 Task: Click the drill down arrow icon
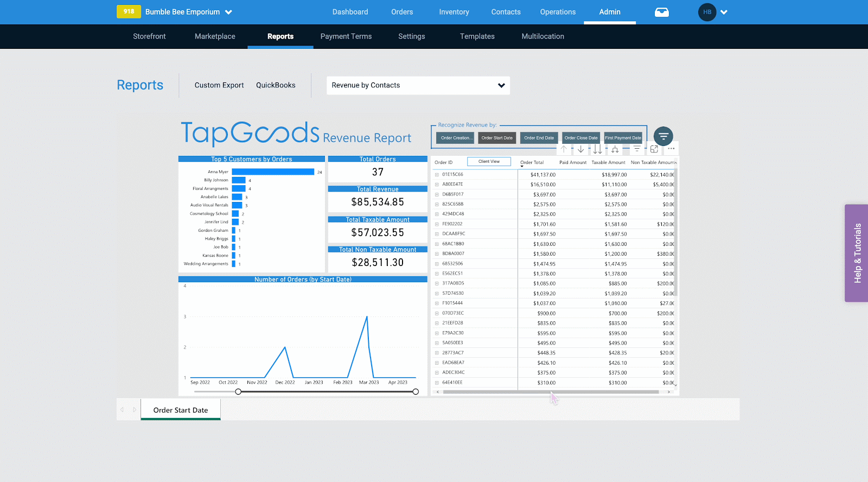click(x=581, y=149)
